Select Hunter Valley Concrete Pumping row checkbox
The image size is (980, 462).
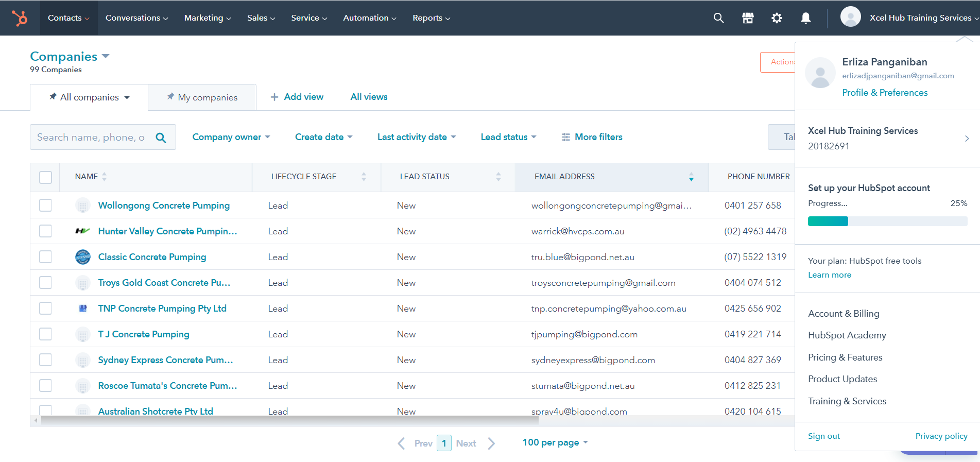[x=45, y=231]
